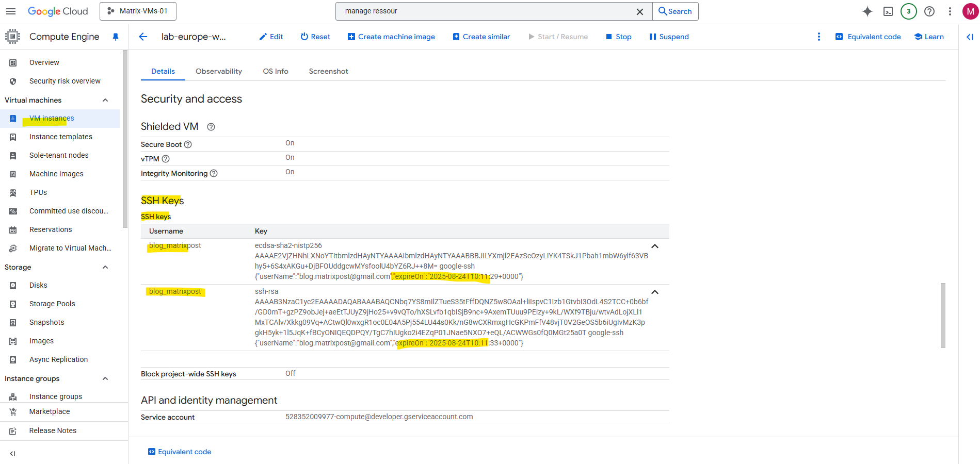Open Overview in the sidebar

60,62
